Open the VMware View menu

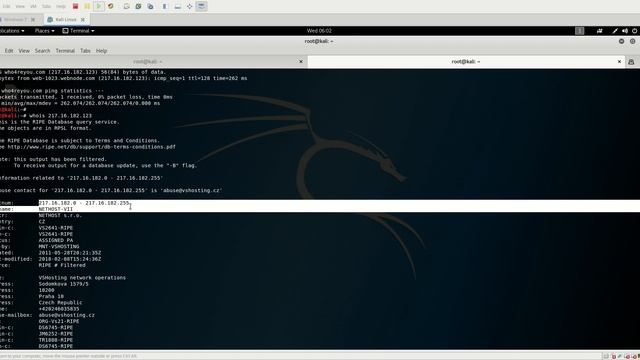click(20, 6)
